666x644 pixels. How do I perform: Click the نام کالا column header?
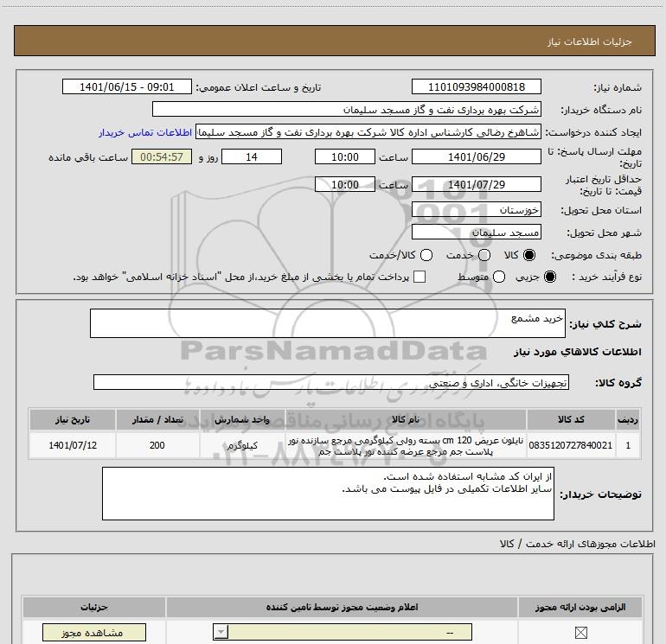[406, 420]
